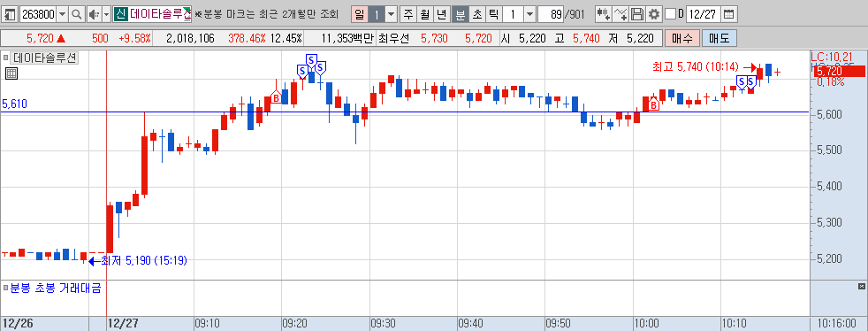This screenshot has height=331, width=868.
Task: Click the minute interval field showing 1
Action: pos(513,14)
